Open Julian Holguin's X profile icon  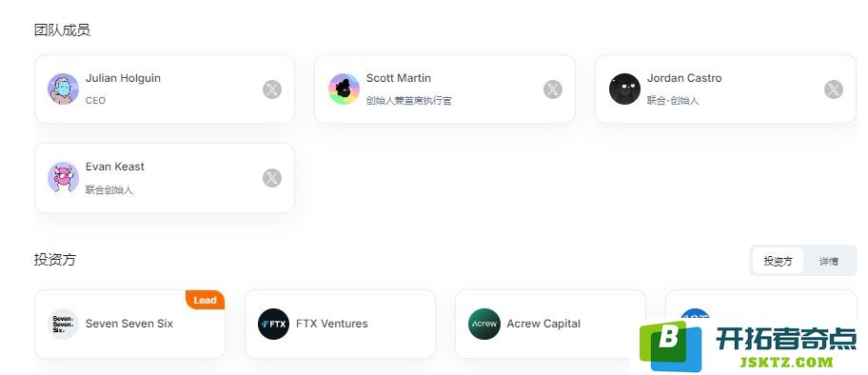point(272,89)
